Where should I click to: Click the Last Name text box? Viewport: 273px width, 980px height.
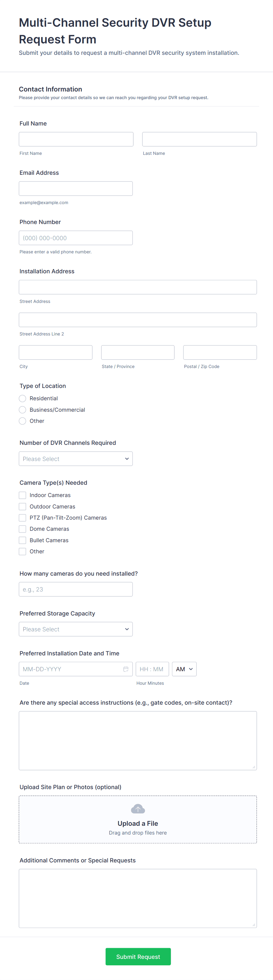199,139
